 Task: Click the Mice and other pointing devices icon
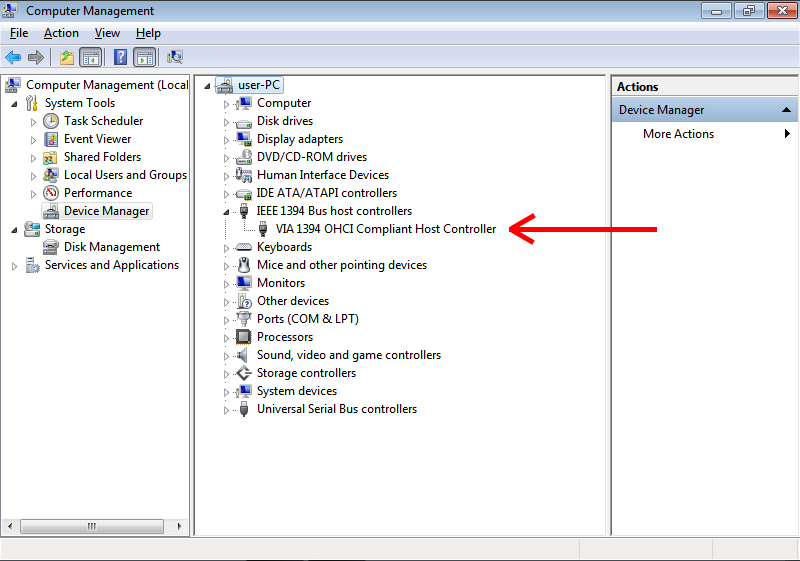tap(244, 265)
